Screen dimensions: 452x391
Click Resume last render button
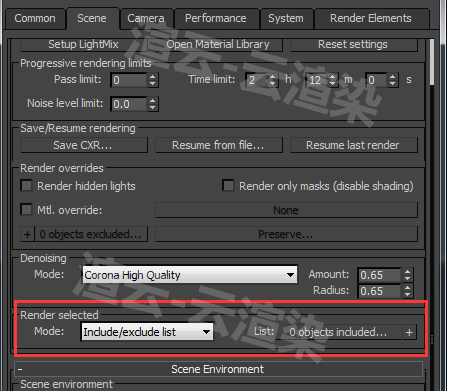[353, 145]
